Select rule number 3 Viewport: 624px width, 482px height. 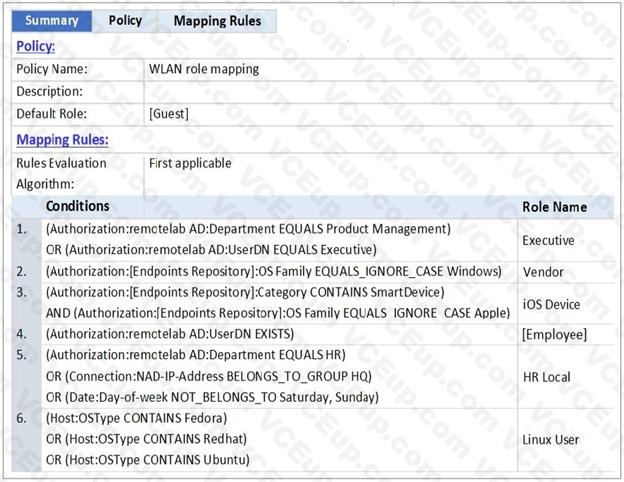[22, 293]
